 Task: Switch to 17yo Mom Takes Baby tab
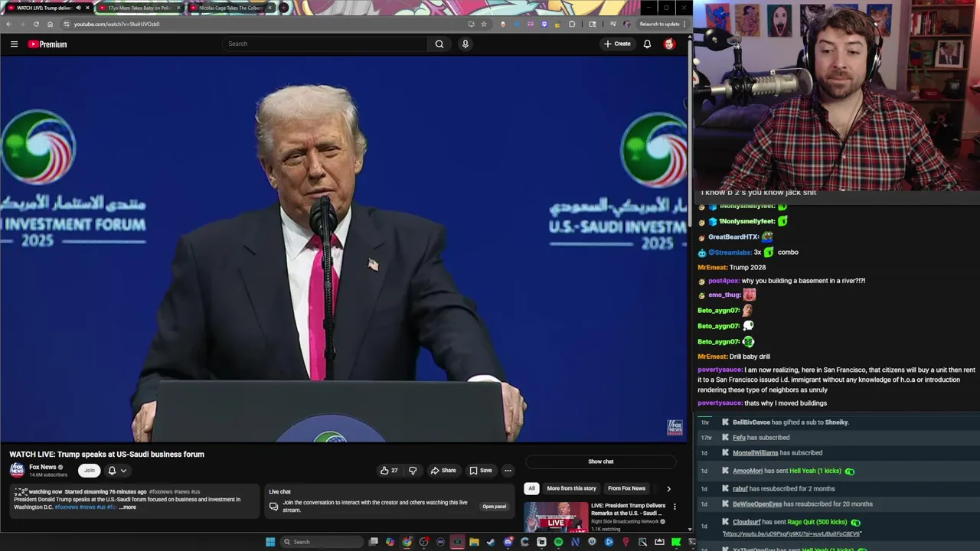[x=139, y=8]
